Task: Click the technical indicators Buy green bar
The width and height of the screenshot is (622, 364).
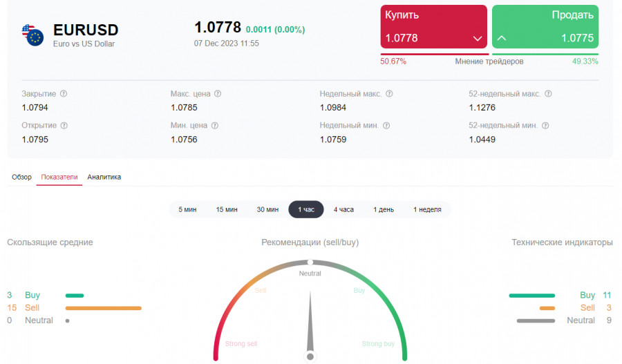Action: pos(532,296)
